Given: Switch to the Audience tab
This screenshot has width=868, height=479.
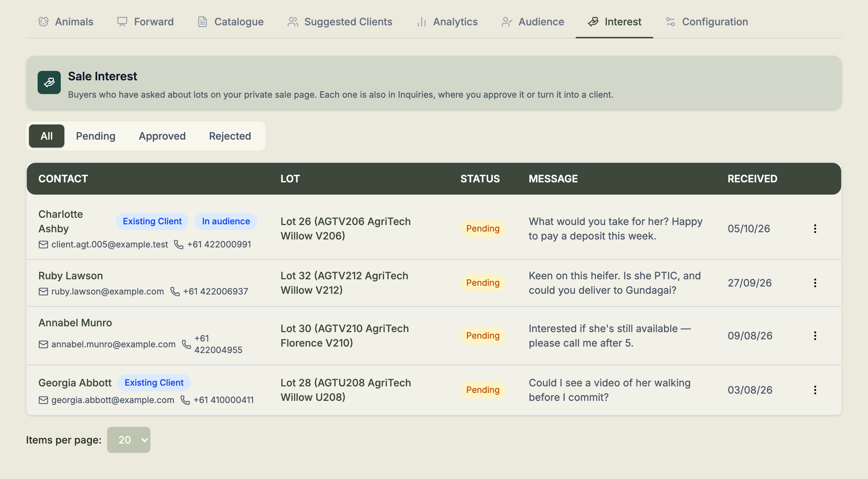Looking at the screenshot, I should click(533, 22).
